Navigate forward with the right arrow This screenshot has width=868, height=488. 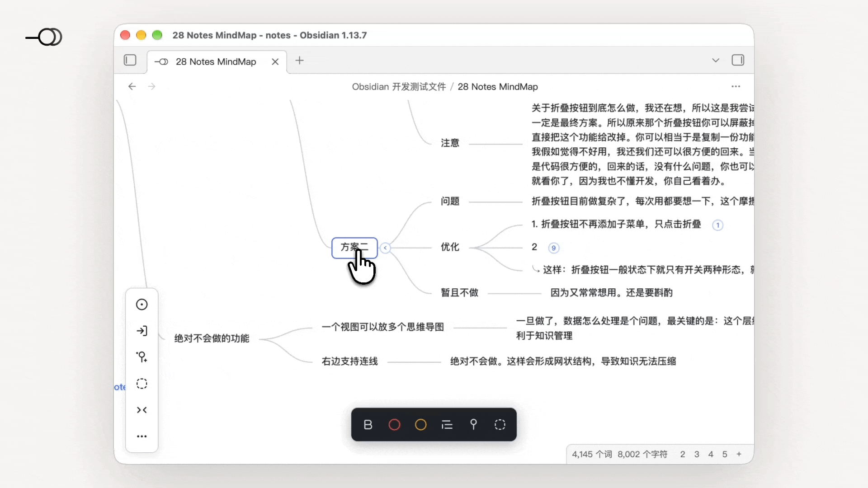152,86
